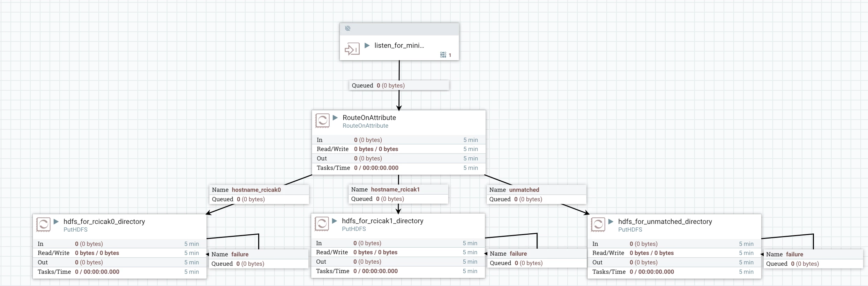This screenshot has width=868, height=286.
Task: Select failure connection of hdfs_for_rcicak1_directory
Action: [537, 258]
